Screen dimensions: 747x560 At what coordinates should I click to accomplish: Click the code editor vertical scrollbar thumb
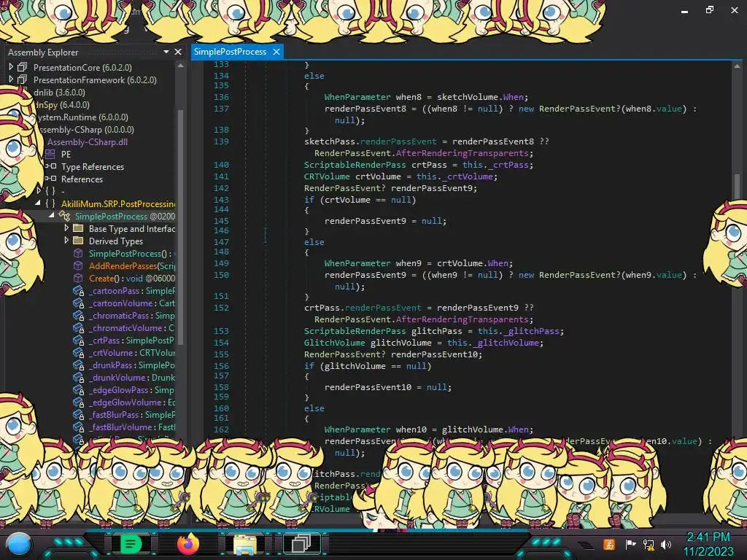(737, 186)
